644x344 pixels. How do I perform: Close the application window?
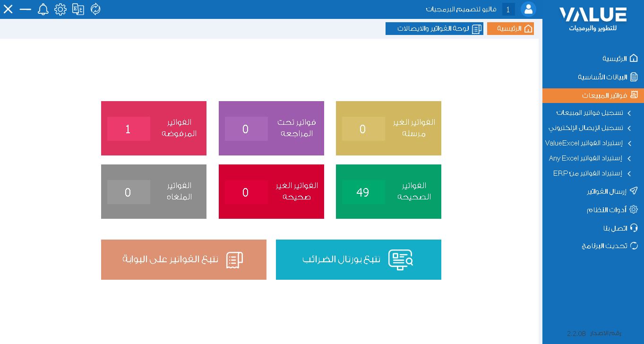click(8, 9)
